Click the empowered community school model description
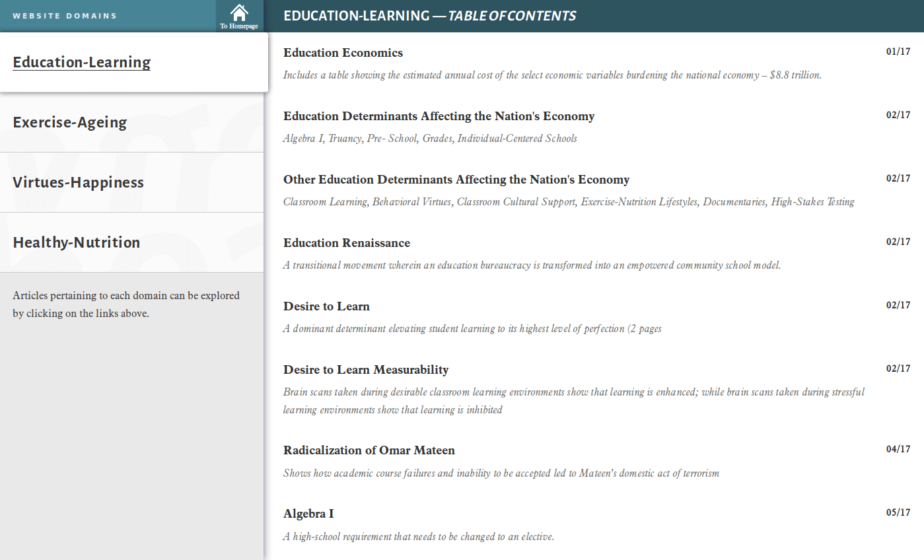924x560 pixels. click(532, 265)
